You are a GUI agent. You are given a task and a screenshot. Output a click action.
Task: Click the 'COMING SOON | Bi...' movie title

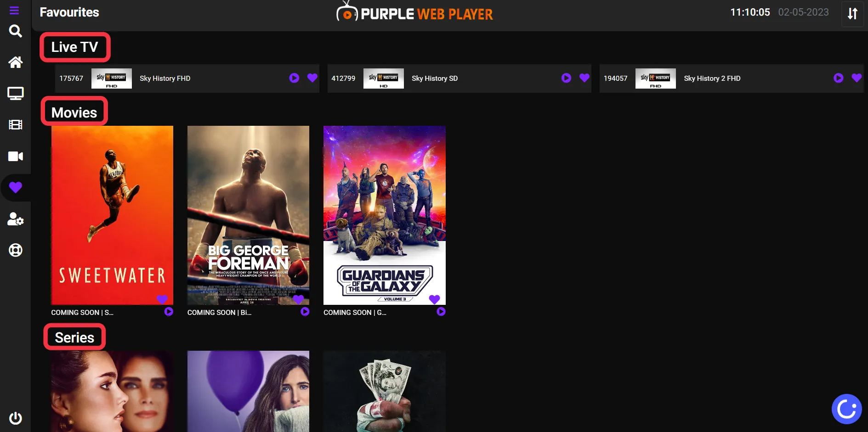219,312
